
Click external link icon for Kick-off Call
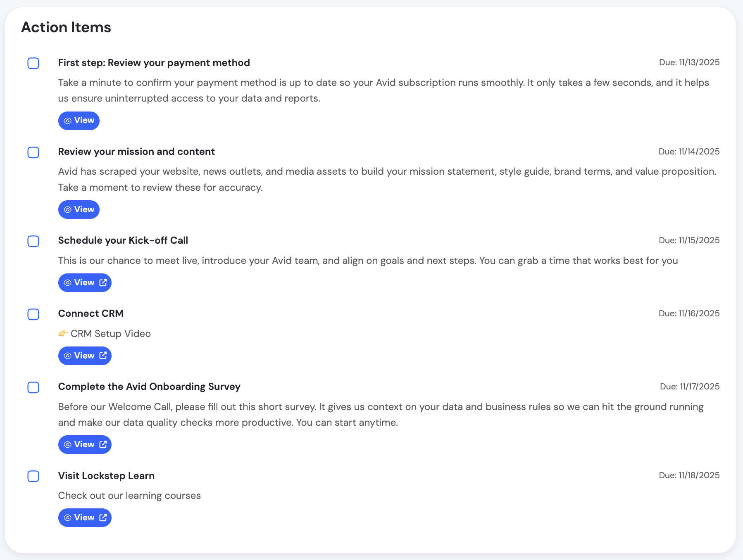click(103, 282)
